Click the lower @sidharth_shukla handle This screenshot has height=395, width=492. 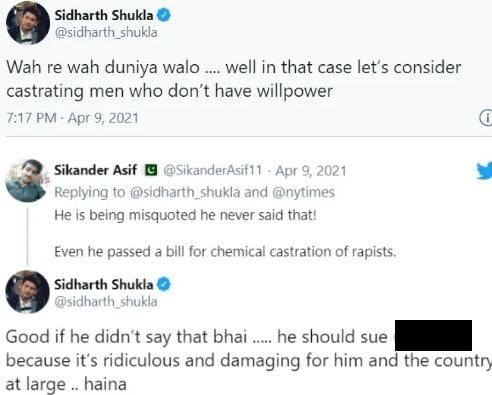pyautogui.click(x=106, y=302)
